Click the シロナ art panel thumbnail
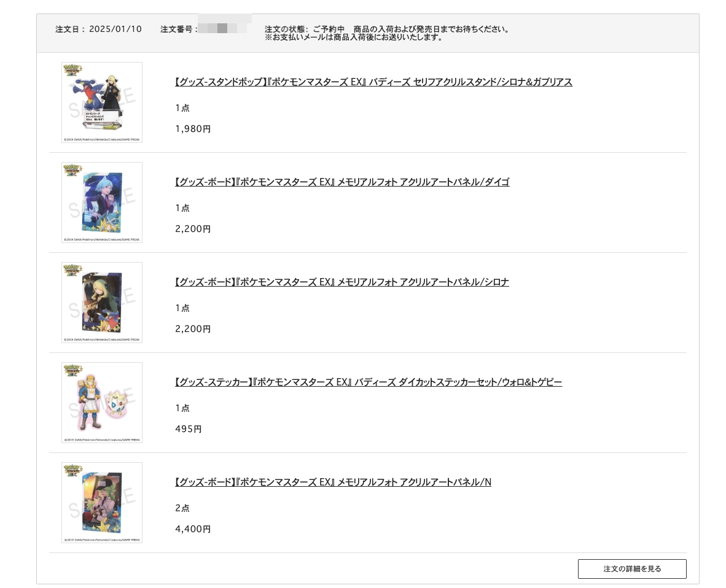Image resolution: width=726 pixels, height=588 pixels. pos(102,303)
